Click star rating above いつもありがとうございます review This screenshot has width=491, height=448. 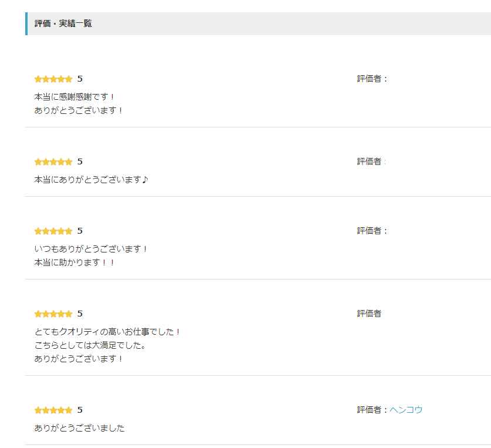53,231
